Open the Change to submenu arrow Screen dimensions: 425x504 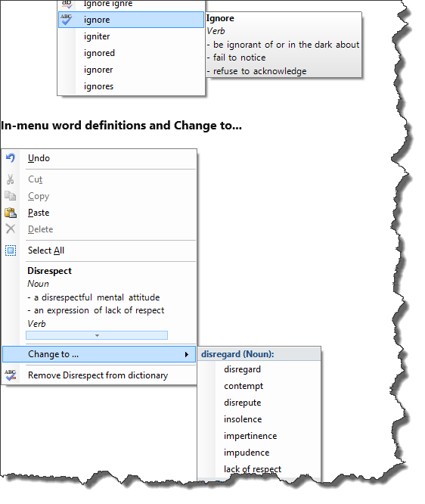tap(186, 354)
